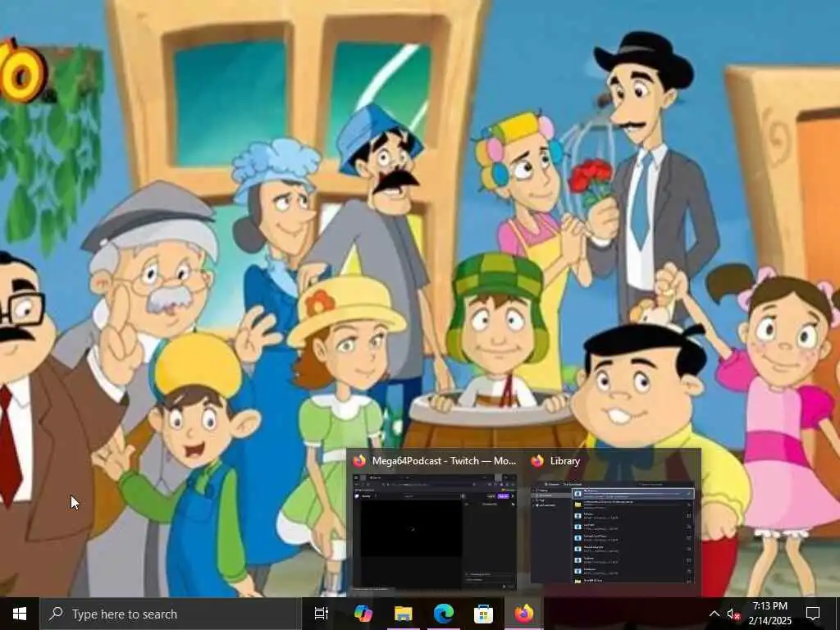Image resolution: width=840 pixels, height=630 pixels.
Task: Click Firefox logo beside Mega64Podcast title
Action: click(x=359, y=461)
